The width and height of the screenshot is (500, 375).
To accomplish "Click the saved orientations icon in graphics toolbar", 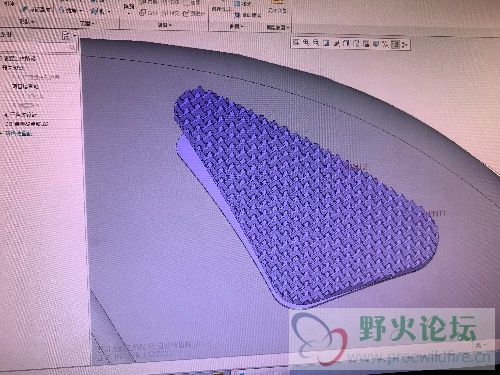I will click(x=346, y=43).
